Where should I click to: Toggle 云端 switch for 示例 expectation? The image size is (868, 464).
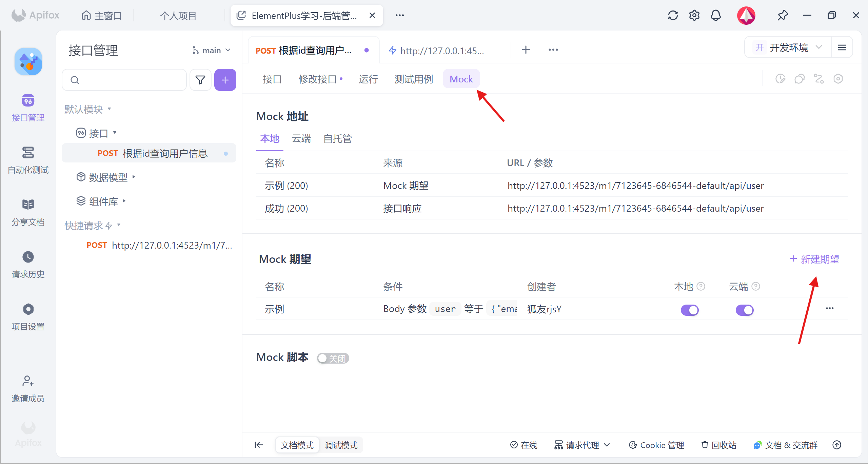click(744, 310)
